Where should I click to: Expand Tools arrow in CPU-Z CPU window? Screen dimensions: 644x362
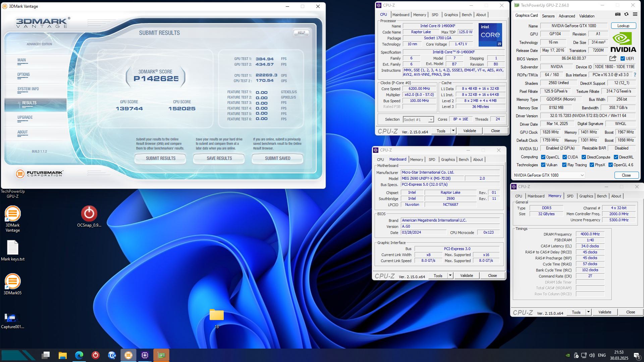(453, 131)
